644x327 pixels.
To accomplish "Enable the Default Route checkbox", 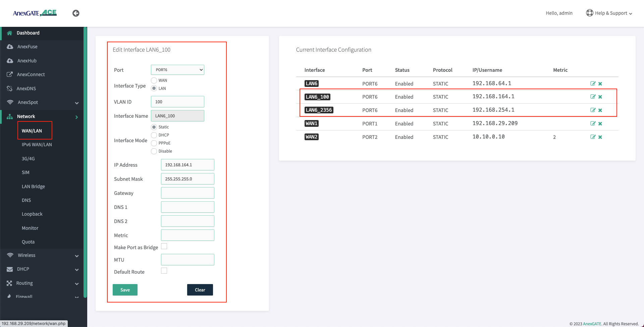I will pyautogui.click(x=164, y=271).
